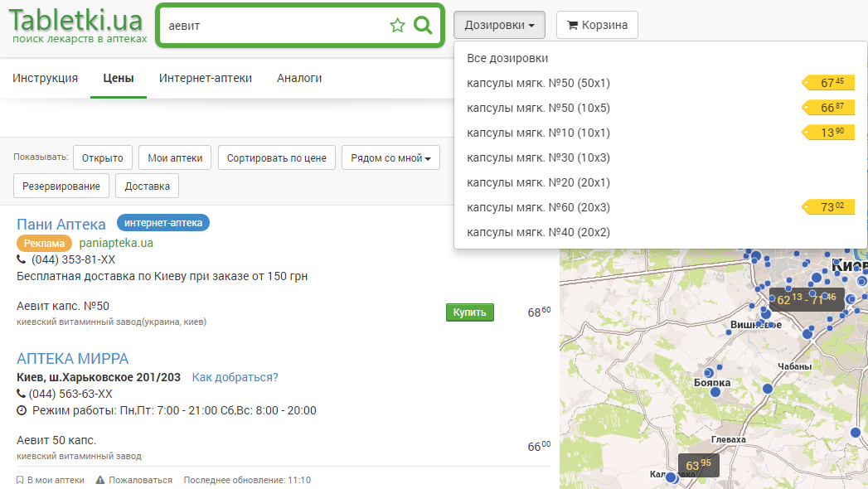This screenshot has height=489, width=868.
Task: Click the интернет-аптека badge
Action: [x=163, y=223]
